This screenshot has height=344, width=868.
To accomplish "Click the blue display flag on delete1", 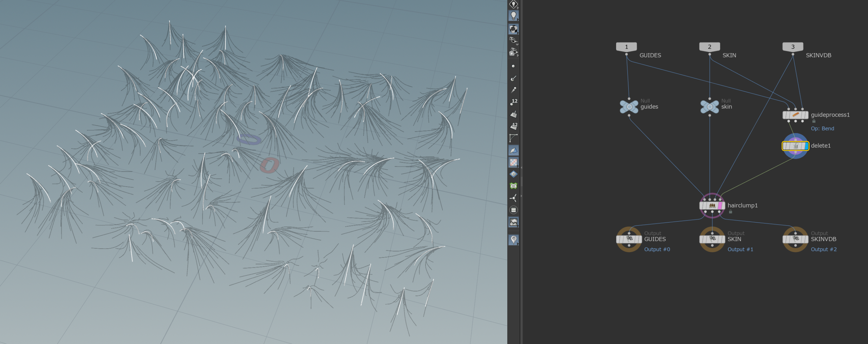I will (806, 146).
